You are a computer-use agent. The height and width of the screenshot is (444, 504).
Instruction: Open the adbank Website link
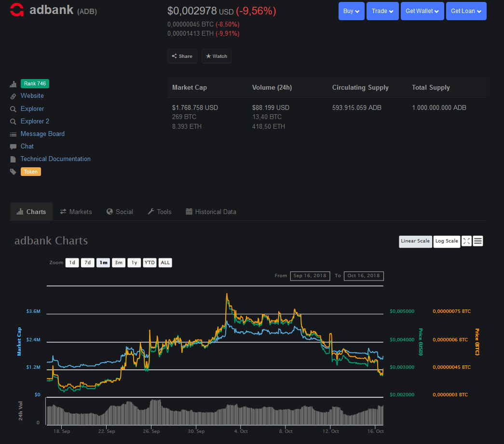point(32,96)
